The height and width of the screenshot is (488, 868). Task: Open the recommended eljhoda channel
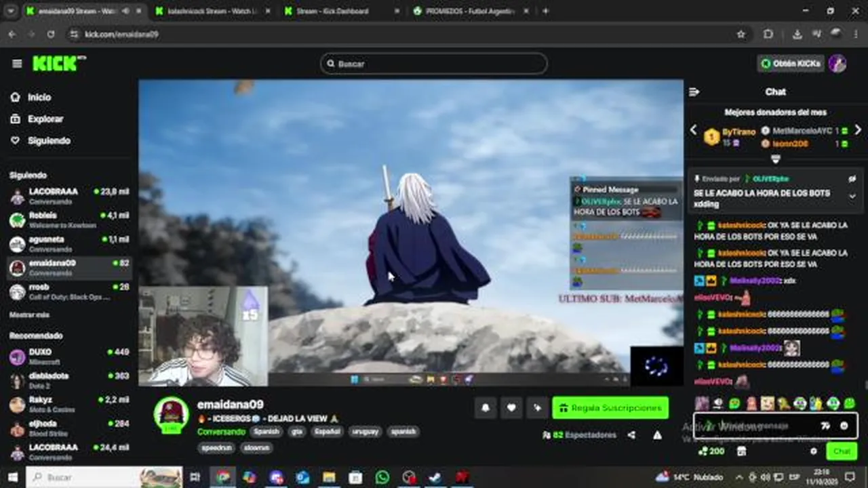point(69,428)
